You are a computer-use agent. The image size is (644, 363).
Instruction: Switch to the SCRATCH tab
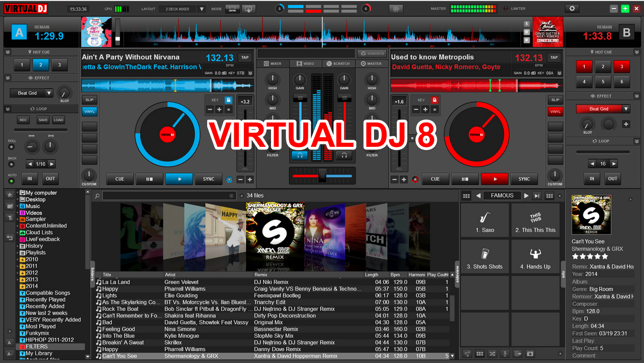point(338,64)
